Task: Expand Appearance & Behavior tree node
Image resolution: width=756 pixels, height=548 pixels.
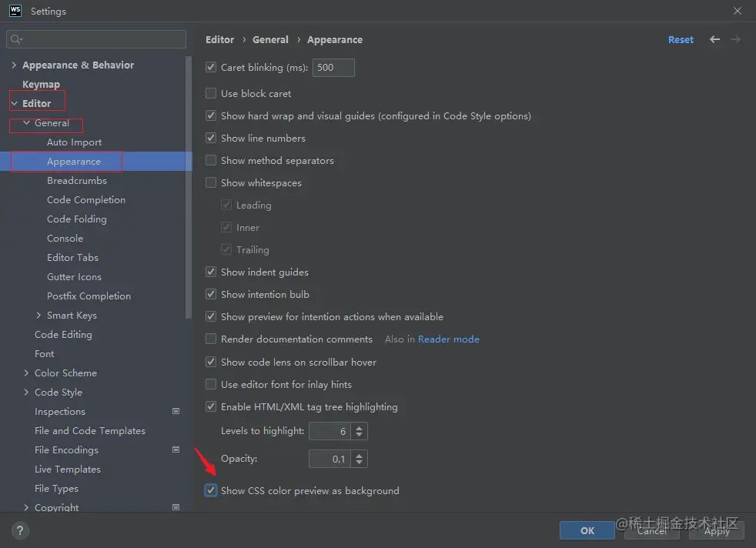Action: click(14, 65)
